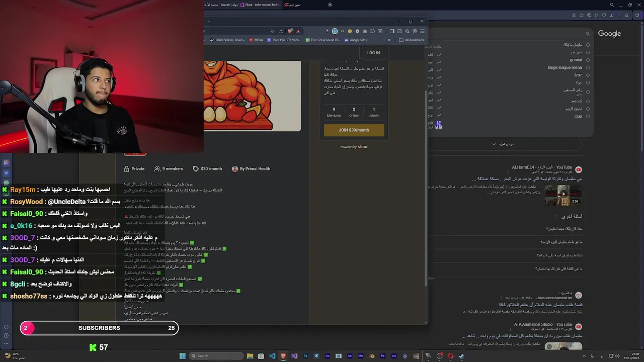This screenshot has width=644, height=362.
Task: Open Visual Studio from taskbar
Action: (x=294, y=356)
